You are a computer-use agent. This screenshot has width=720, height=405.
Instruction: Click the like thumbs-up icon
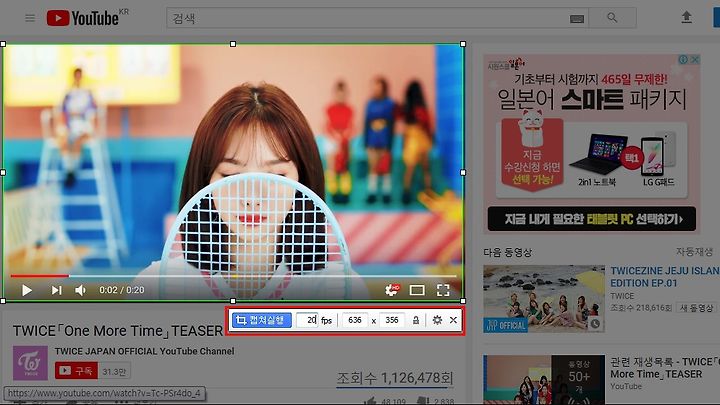coord(370,401)
